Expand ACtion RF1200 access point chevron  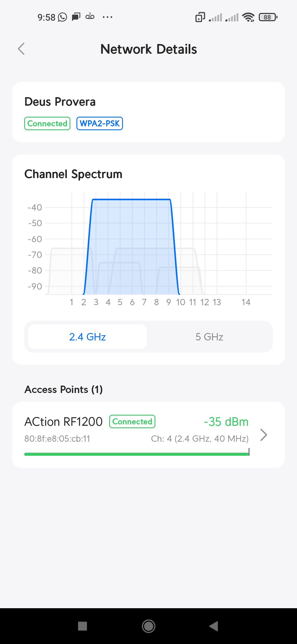pyautogui.click(x=263, y=435)
